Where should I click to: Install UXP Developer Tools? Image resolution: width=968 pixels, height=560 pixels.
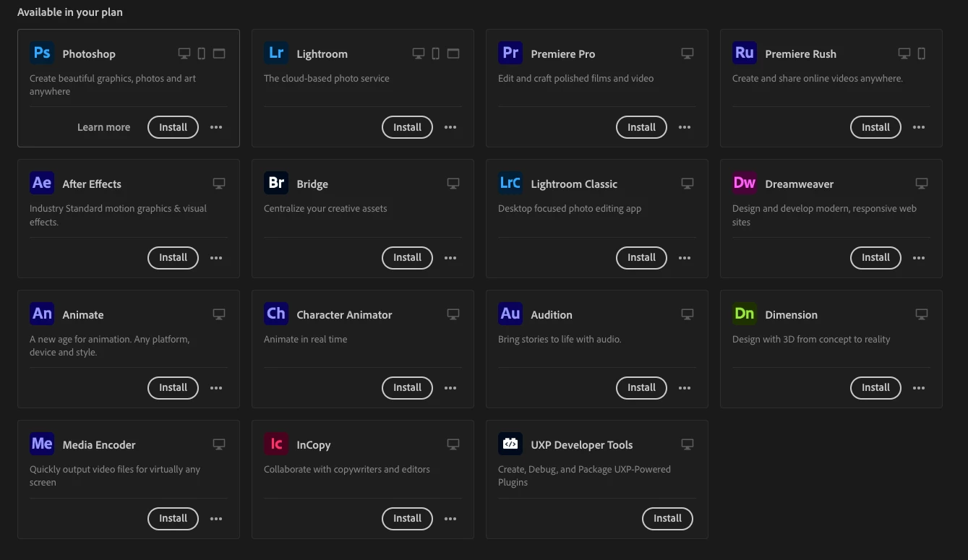coord(667,518)
